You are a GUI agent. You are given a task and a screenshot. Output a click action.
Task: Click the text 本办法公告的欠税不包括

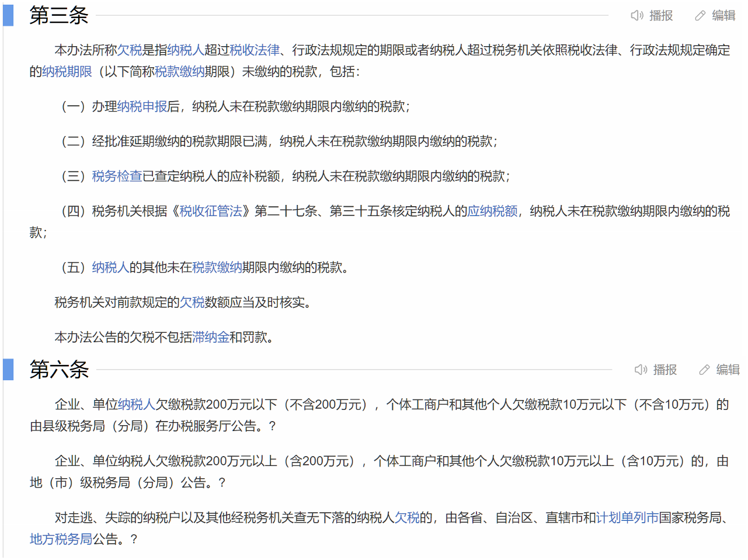click(x=123, y=338)
